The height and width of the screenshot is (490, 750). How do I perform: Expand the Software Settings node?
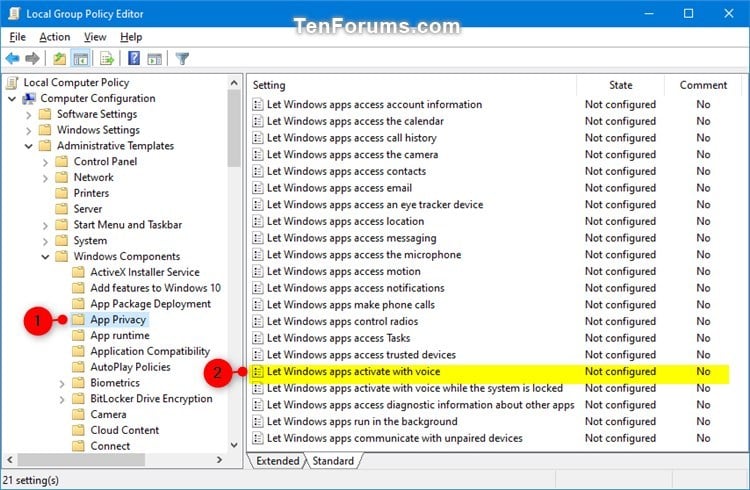(x=29, y=115)
